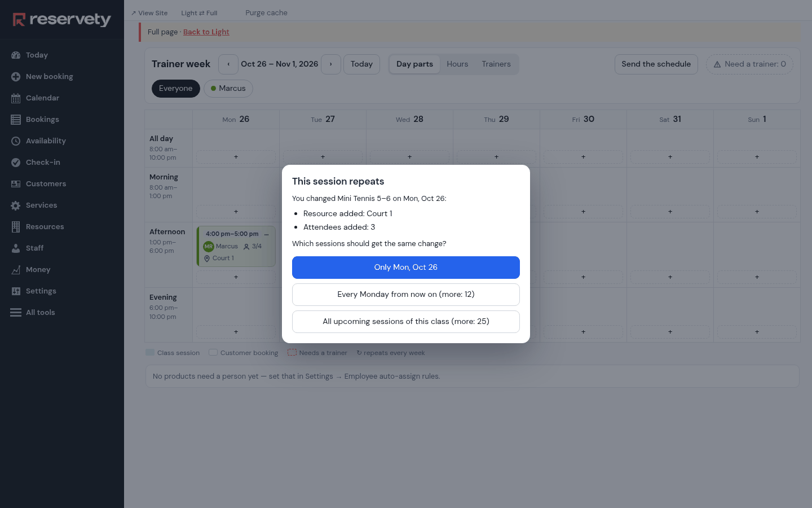
Task: Toggle the Marcus trainer filter chip
Action: pos(228,89)
